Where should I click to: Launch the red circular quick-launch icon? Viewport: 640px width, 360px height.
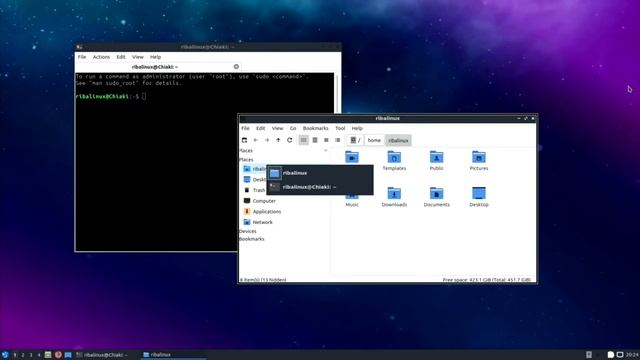pyautogui.click(x=58, y=355)
